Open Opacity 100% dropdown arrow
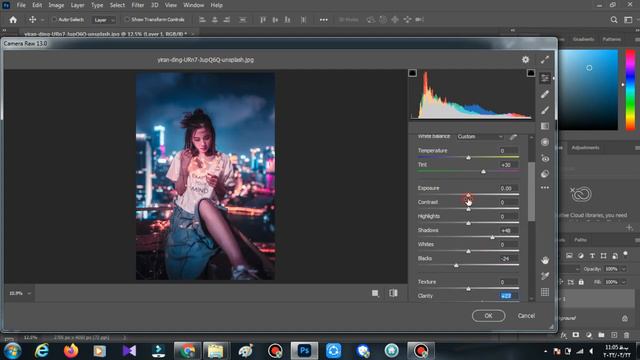Image resolution: width=640 pixels, height=360 pixels. click(x=624, y=269)
